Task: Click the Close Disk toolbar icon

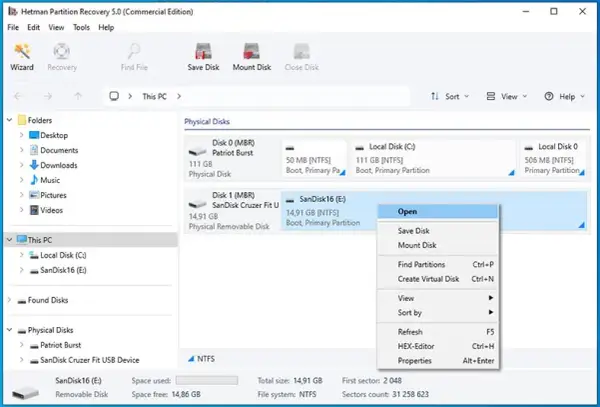Action: tap(302, 57)
